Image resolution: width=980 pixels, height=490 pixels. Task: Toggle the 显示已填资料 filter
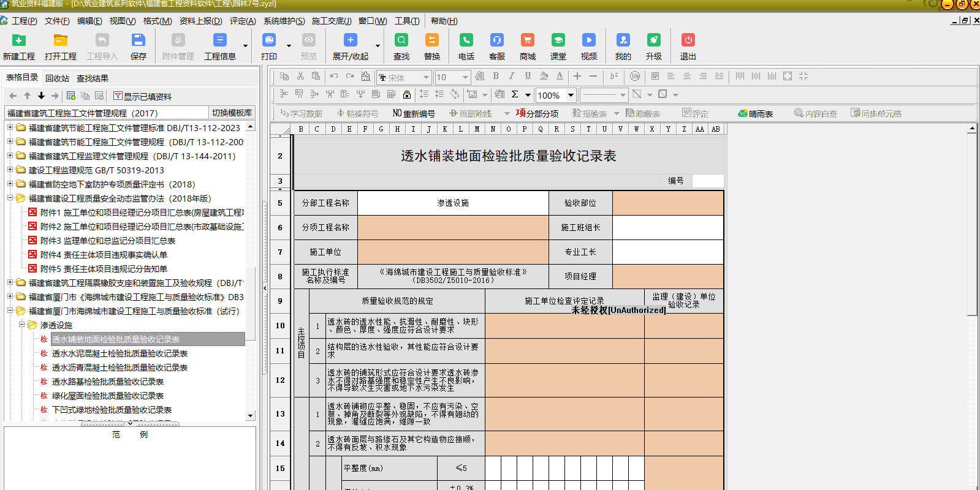tap(142, 96)
